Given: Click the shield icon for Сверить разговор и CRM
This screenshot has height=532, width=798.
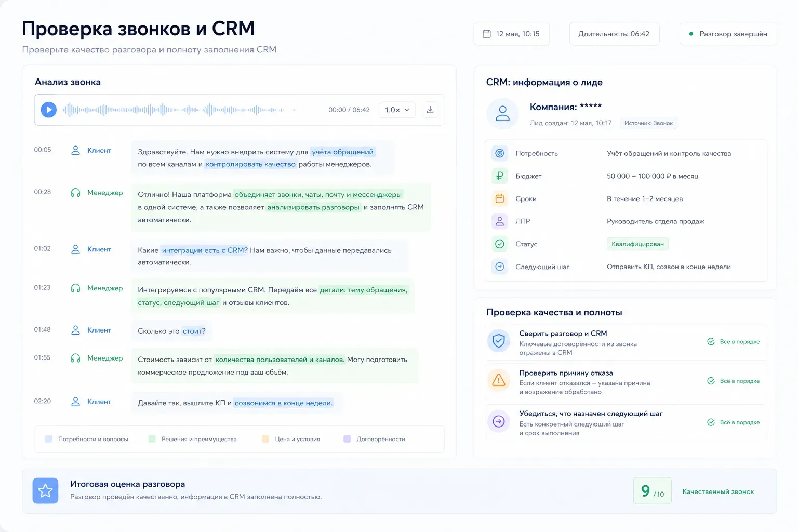Looking at the screenshot, I should 499,341.
